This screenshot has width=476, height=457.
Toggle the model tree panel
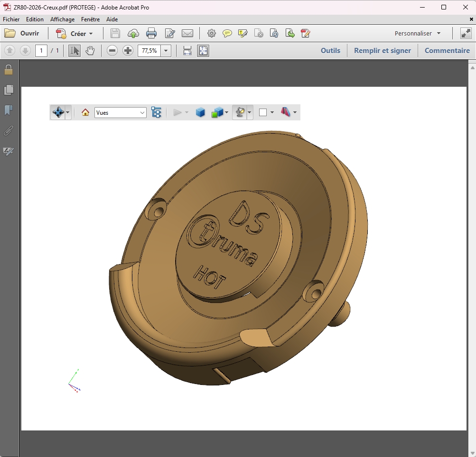pyautogui.click(x=156, y=112)
